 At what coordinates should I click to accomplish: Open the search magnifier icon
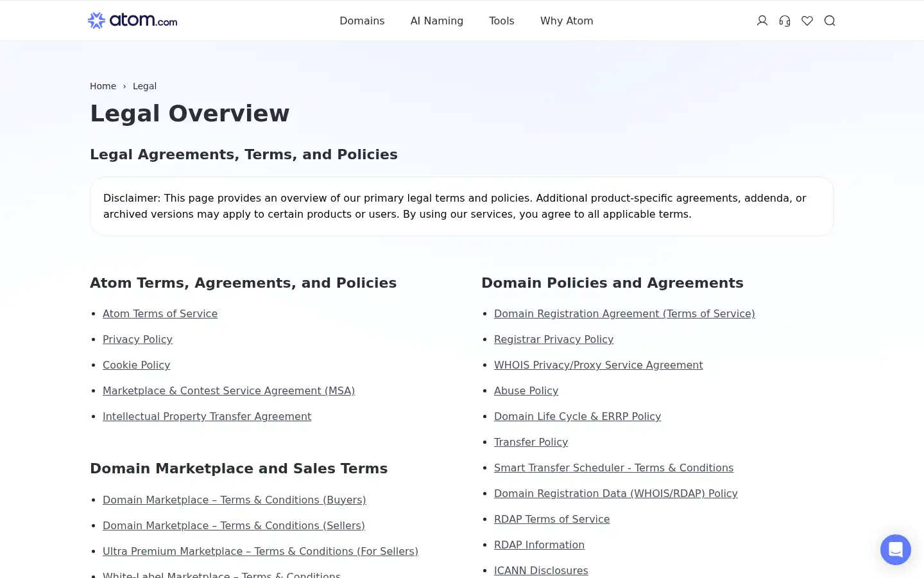click(x=830, y=21)
